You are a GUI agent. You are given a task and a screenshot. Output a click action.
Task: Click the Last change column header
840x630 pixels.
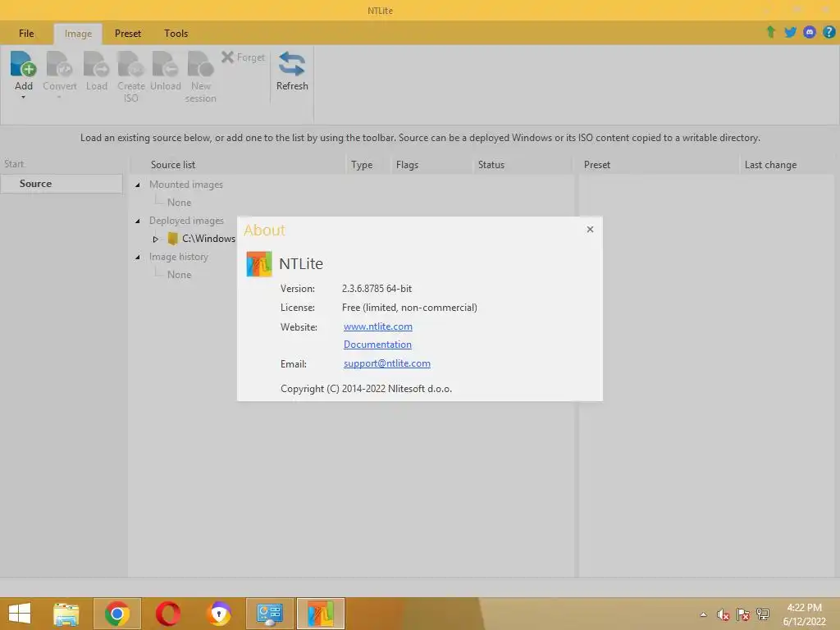[770, 164]
